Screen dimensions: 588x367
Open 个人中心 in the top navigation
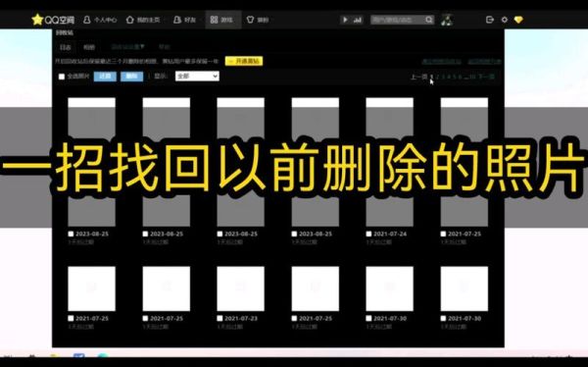click(100, 20)
